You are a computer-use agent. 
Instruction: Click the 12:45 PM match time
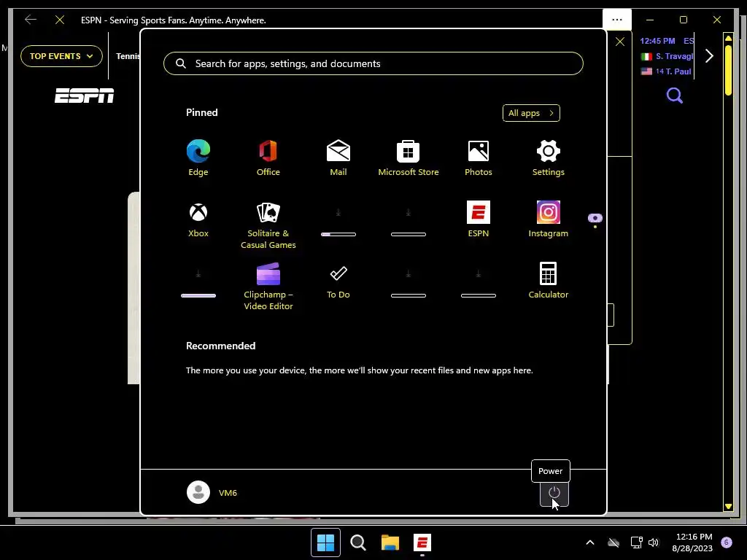[x=657, y=41]
